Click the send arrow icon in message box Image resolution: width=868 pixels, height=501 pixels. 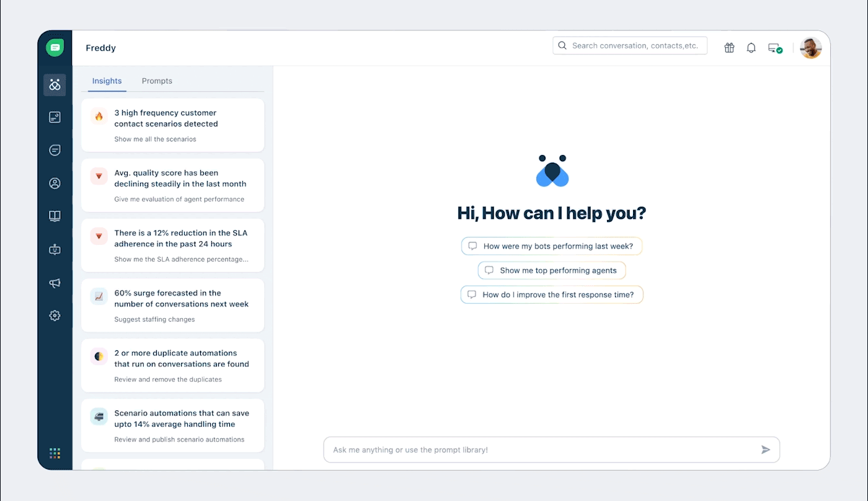(x=766, y=450)
